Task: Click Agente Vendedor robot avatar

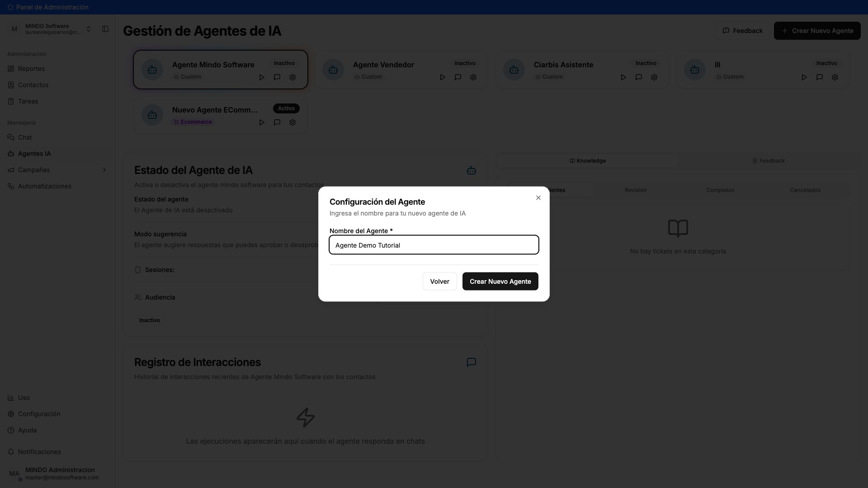Action: coord(333,70)
